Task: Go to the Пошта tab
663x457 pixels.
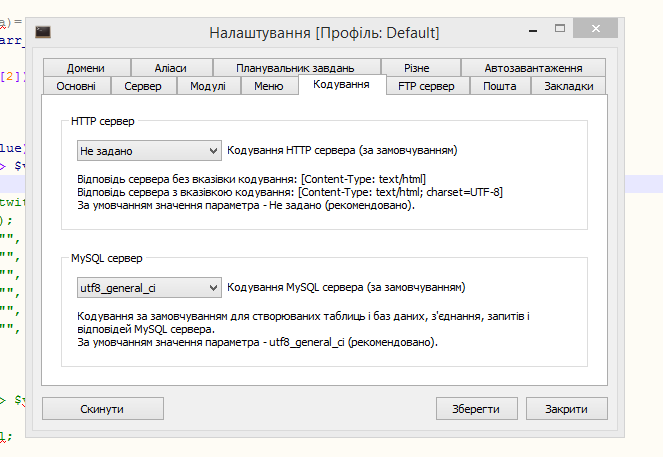Action: tap(499, 87)
